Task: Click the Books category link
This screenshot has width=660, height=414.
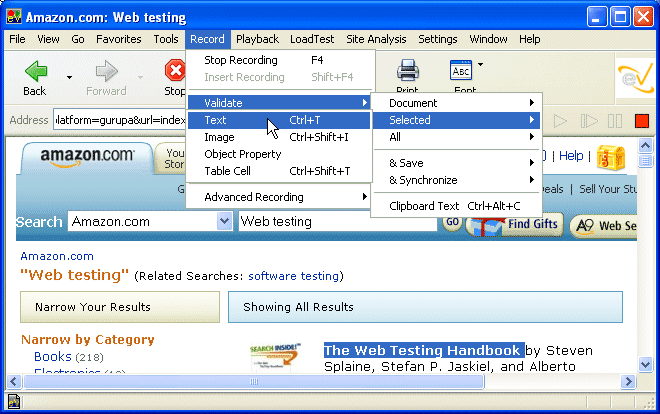Action: [53, 357]
